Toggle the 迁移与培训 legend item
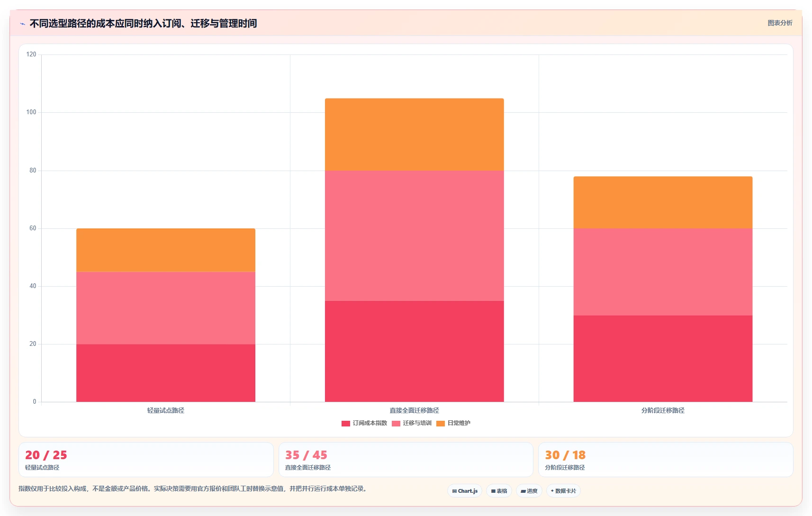This screenshot has height=516, width=812. tap(412, 423)
